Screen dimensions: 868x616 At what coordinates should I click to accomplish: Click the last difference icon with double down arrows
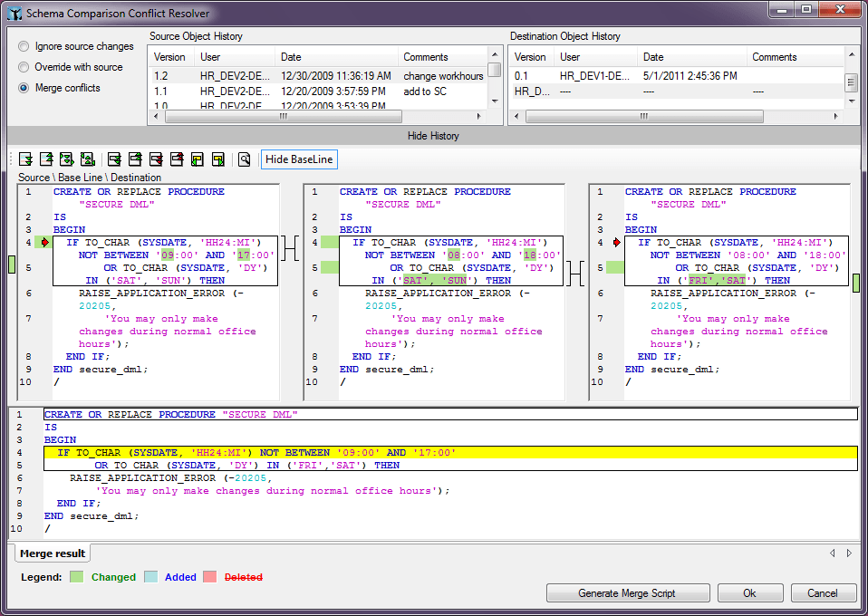click(x=67, y=159)
